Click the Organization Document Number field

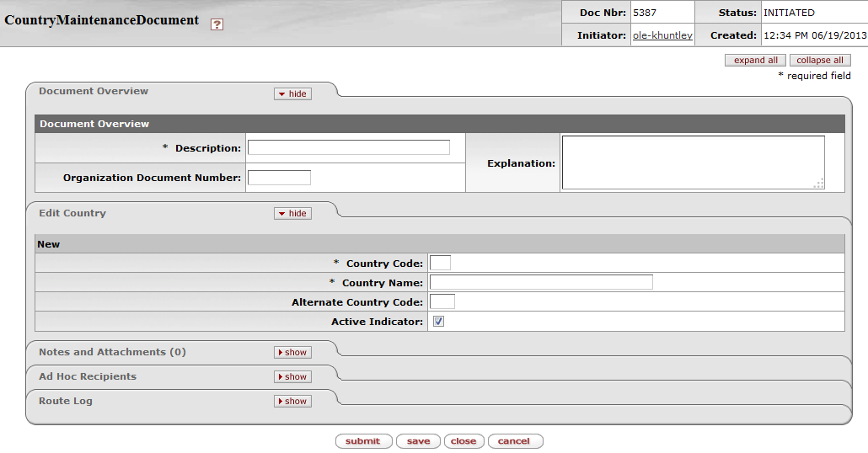pos(279,178)
